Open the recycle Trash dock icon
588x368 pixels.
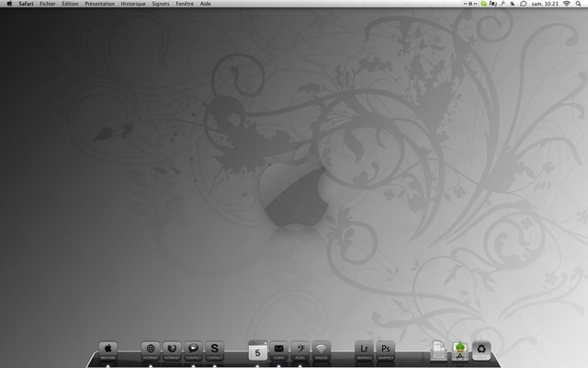pos(481,351)
